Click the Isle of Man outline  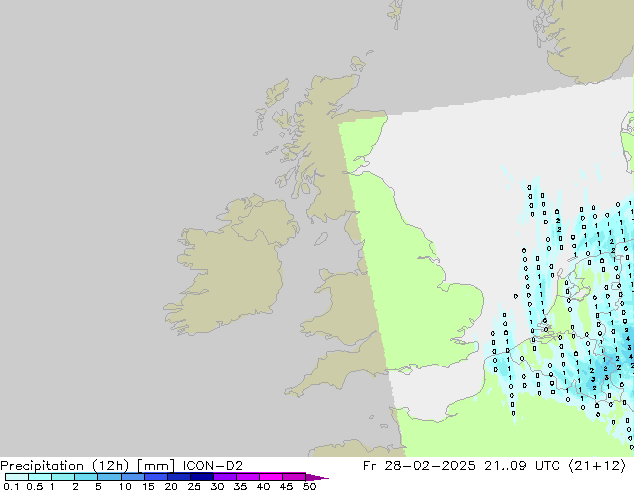[x=321, y=239]
